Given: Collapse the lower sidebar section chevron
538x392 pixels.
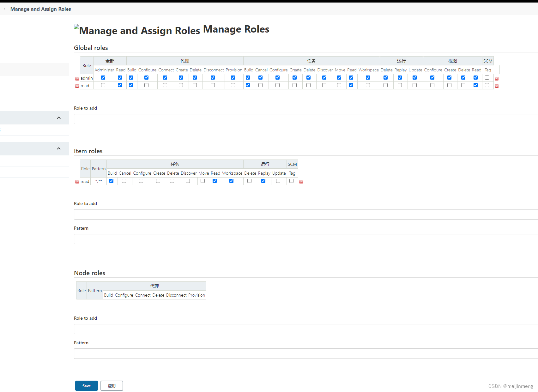Looking at the screenshot, I should 59,148.
